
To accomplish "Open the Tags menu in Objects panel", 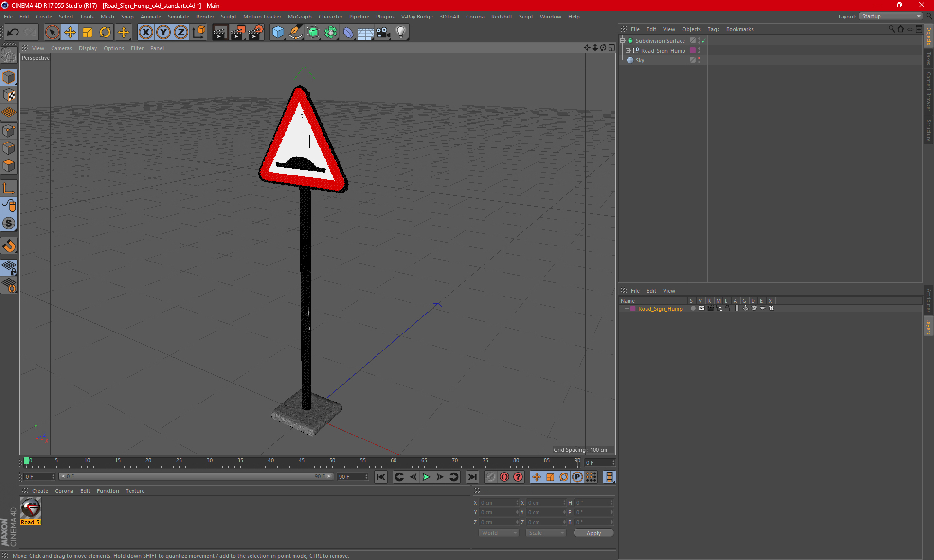I will click(x=713, y=29).
